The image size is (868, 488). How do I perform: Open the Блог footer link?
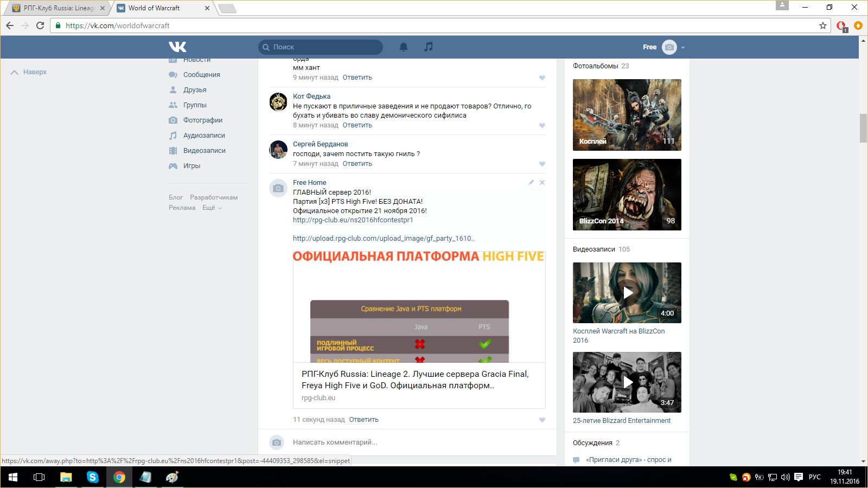pos(176,197)
